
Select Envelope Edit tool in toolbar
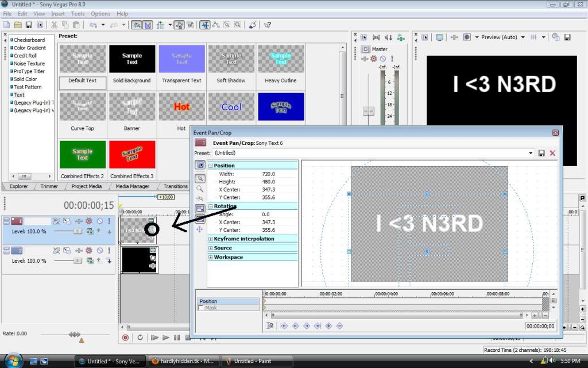tap(216, 25)
